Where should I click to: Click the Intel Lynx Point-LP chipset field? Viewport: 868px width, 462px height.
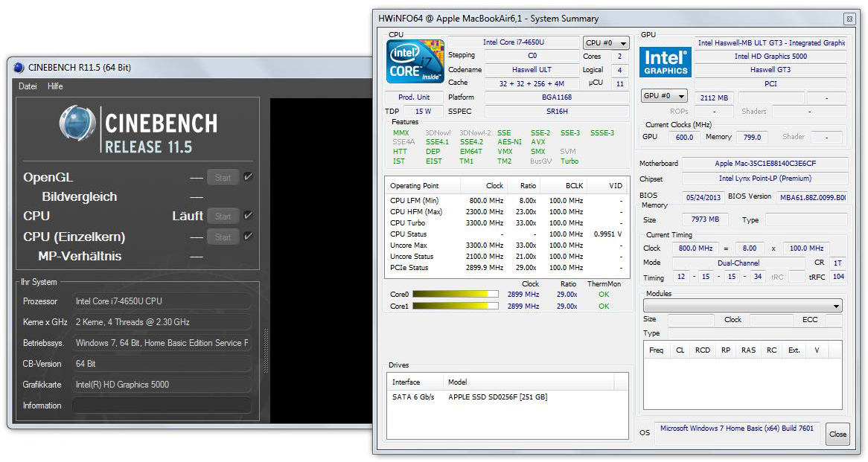point(765,178)
